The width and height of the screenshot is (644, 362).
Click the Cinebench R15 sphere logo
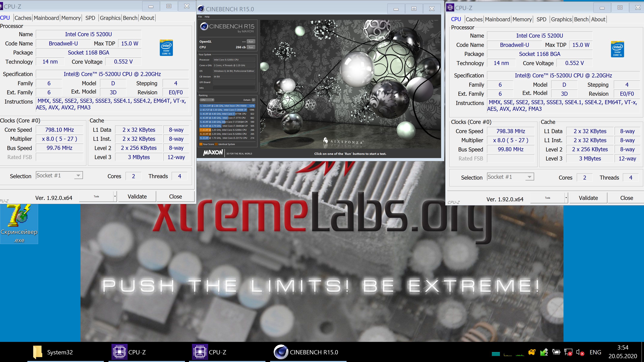(x=204, y=27)
